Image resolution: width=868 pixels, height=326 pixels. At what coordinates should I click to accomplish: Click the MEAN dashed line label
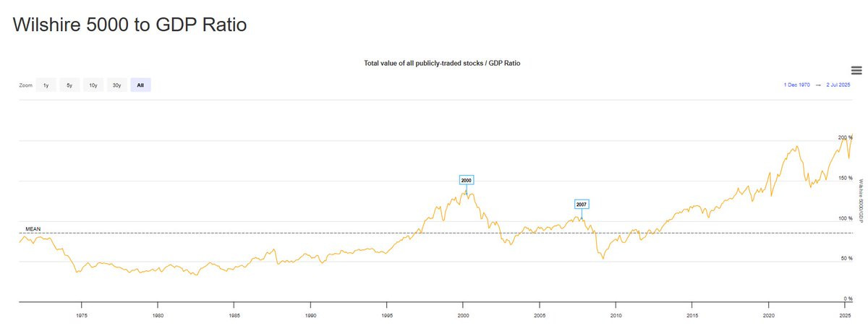pos(33,228)
